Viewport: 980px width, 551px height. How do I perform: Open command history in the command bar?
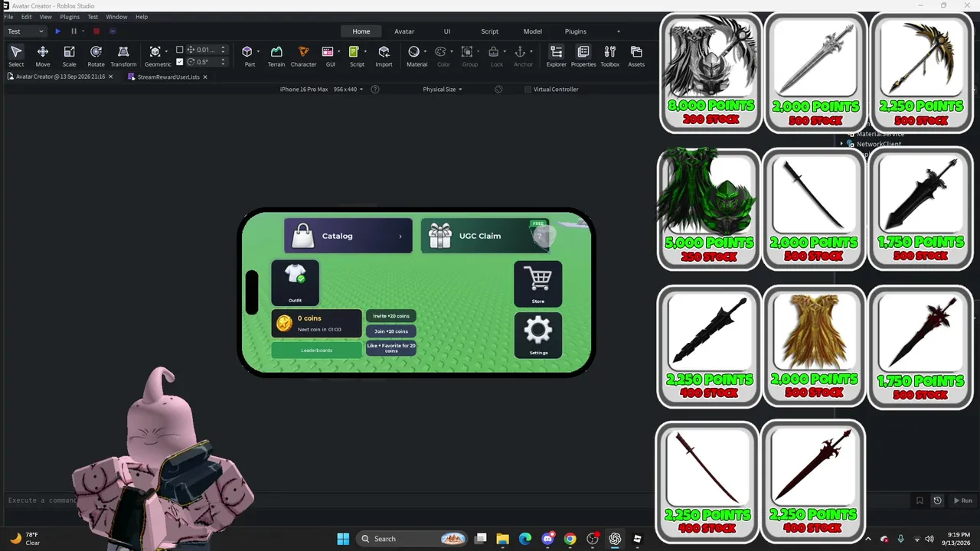coord(937,500)
